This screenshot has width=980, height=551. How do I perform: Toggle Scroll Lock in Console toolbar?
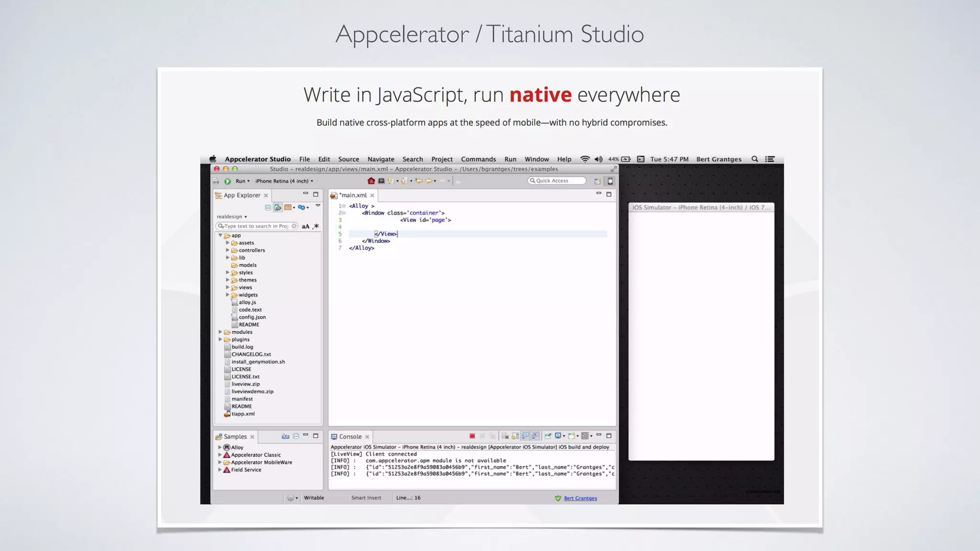pos(515,436)
